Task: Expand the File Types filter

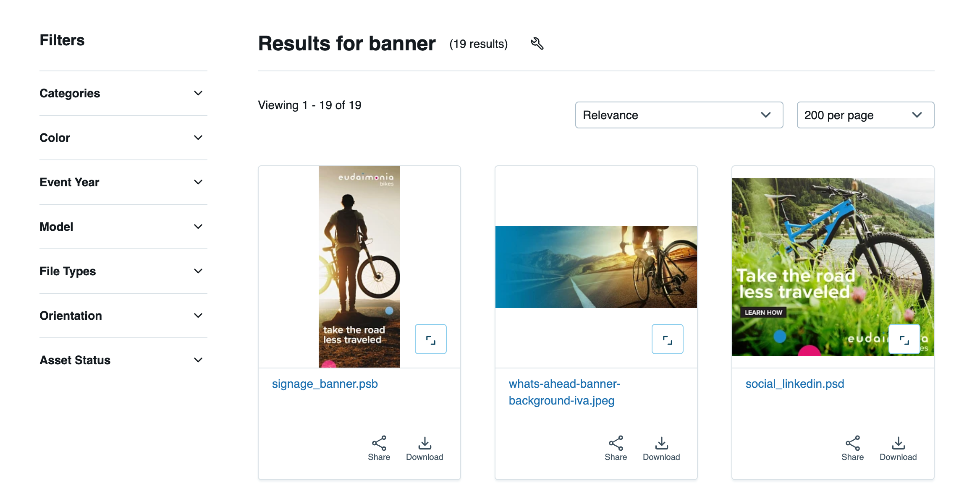Action: coord(123,271)
